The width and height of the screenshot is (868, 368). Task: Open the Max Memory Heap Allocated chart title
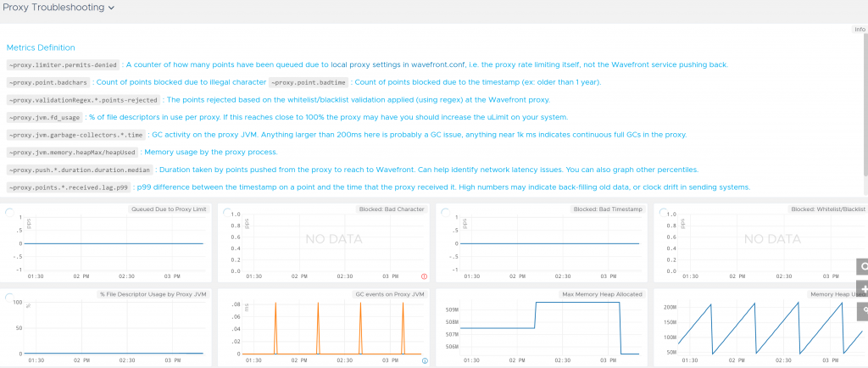coord(601,294)
